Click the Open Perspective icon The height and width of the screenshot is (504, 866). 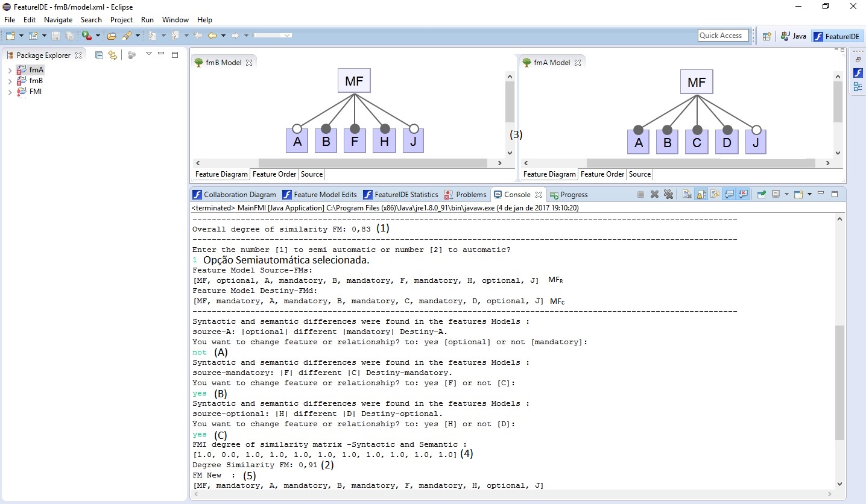tap(766, 36)
